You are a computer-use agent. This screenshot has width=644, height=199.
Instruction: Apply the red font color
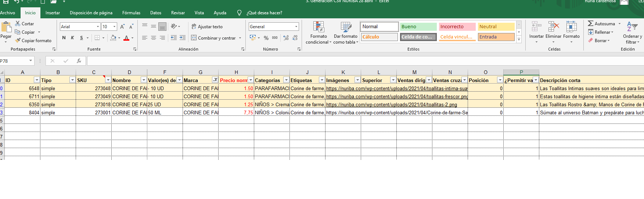(x=126, y=38)
